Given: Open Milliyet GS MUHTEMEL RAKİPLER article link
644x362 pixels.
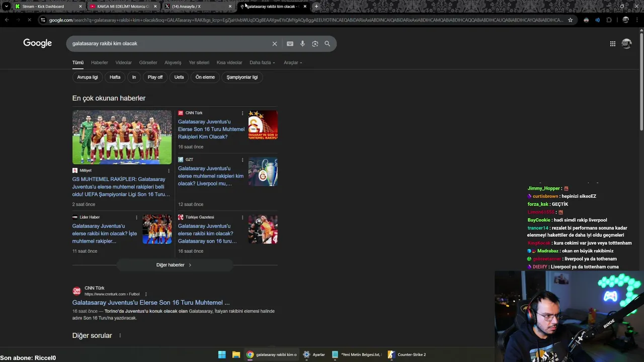Looking at the screenshot, I should point(121,187).
